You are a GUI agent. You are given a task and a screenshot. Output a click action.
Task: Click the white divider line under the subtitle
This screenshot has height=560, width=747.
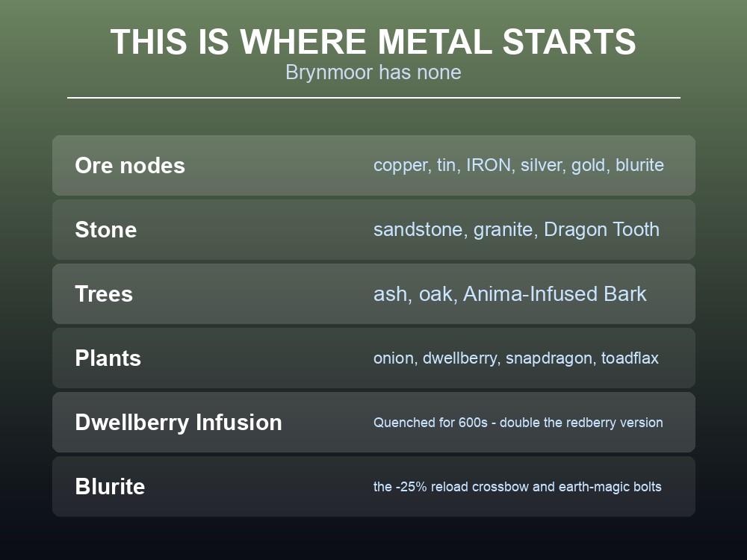(x=373, y=98)
